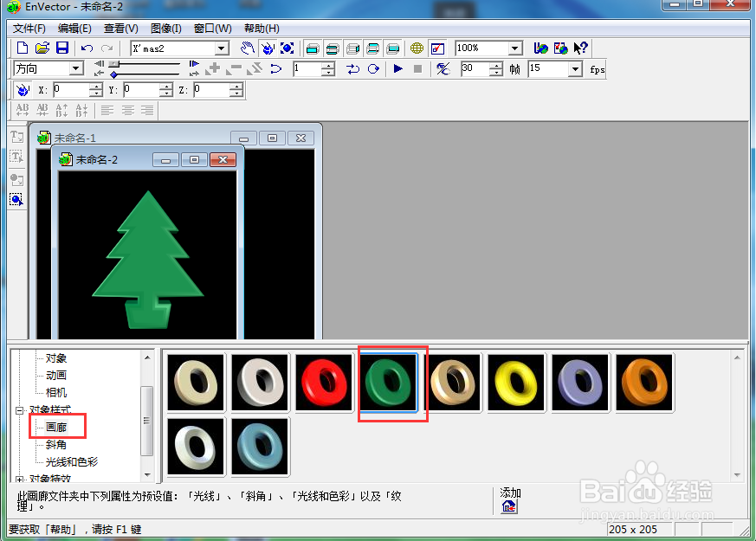Choose the purple ring style thumbnail

click(580, 383)
